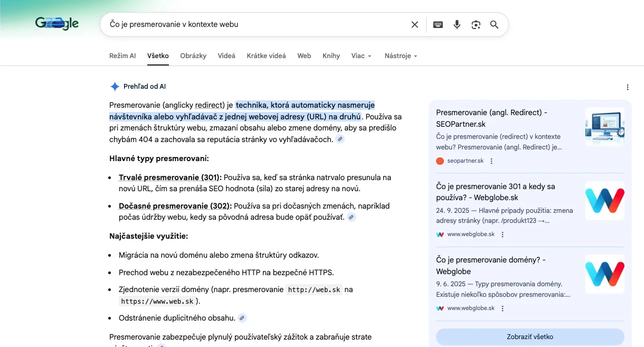Open 'Čo je presmerovanie domény? - Webglobe' link

(490, 265)
